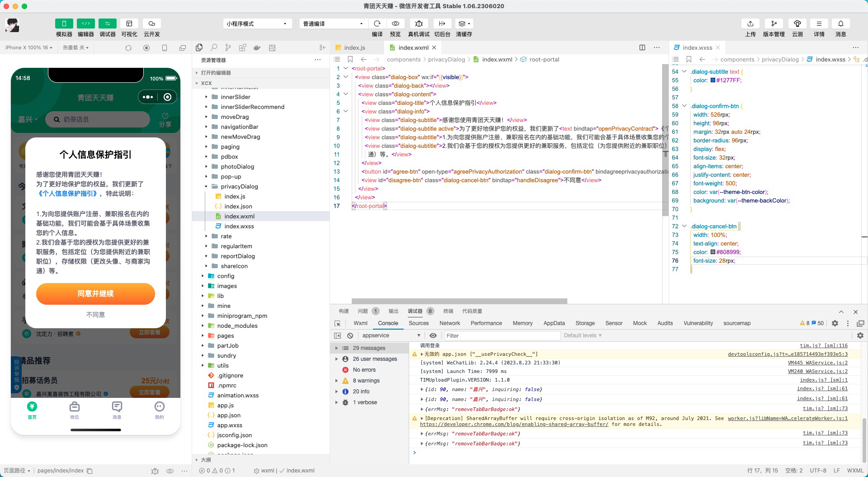
Task: Open version management (版本管理)
Action: pos(774,24)
